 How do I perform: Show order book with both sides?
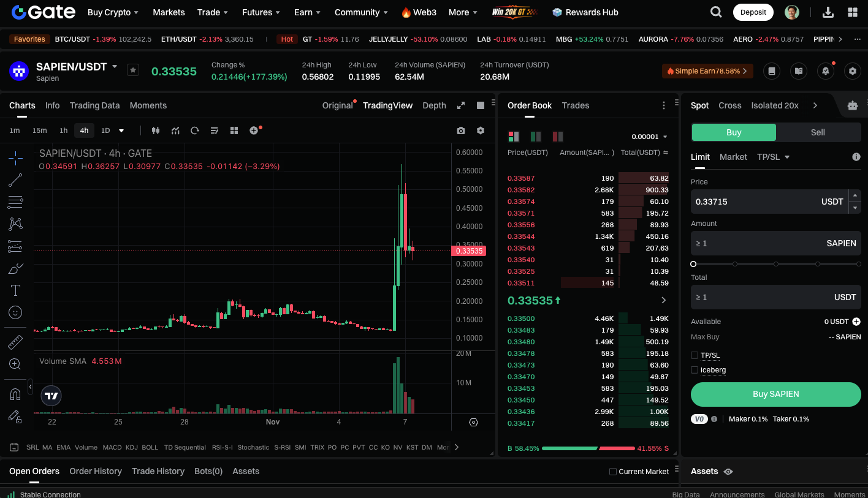(514, 136)
